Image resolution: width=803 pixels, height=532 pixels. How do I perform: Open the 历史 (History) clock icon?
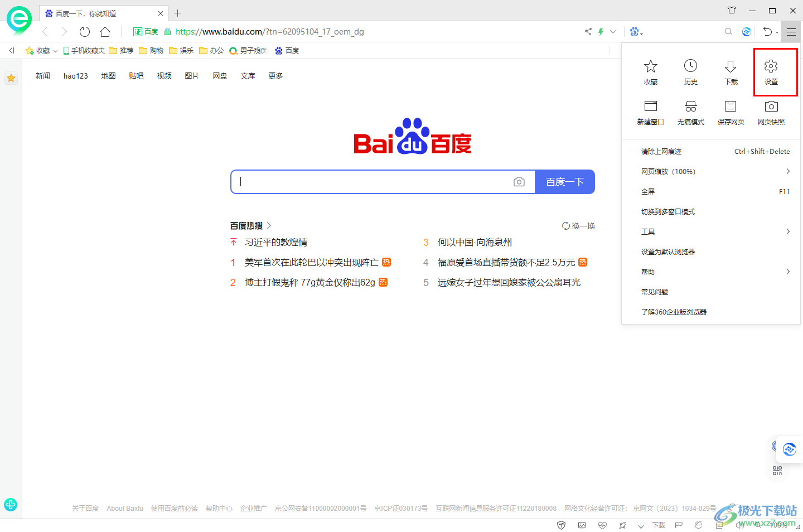pyautogui.click(x=690, y=66)
